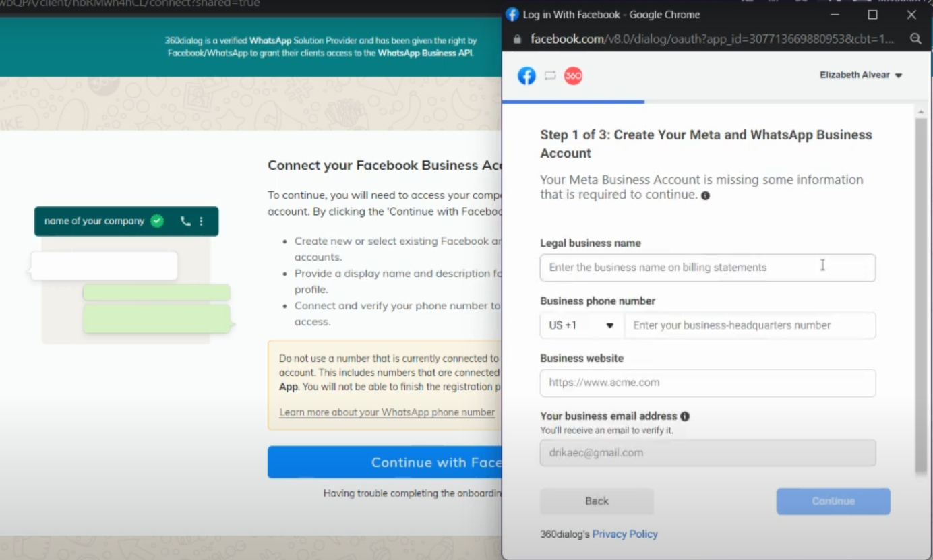Click the popup address bar URL
933x560 pixels.
713,39
